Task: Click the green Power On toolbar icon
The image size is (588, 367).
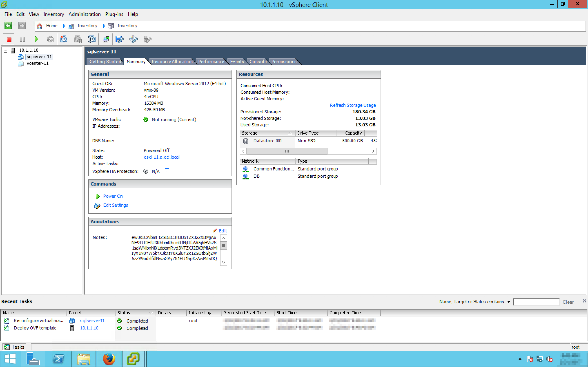Action: tap(37, 39)
